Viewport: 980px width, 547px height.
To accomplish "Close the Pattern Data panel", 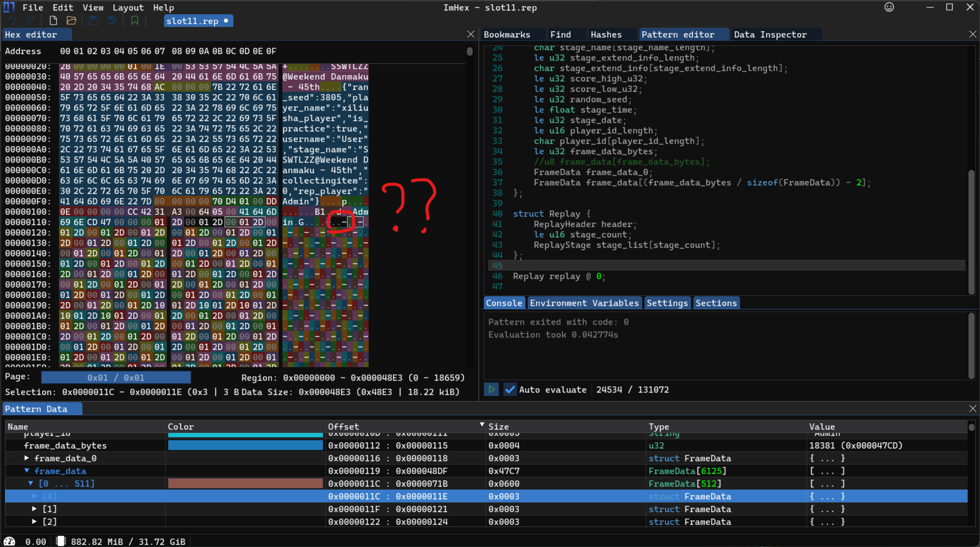I will [x=973, y=409].
